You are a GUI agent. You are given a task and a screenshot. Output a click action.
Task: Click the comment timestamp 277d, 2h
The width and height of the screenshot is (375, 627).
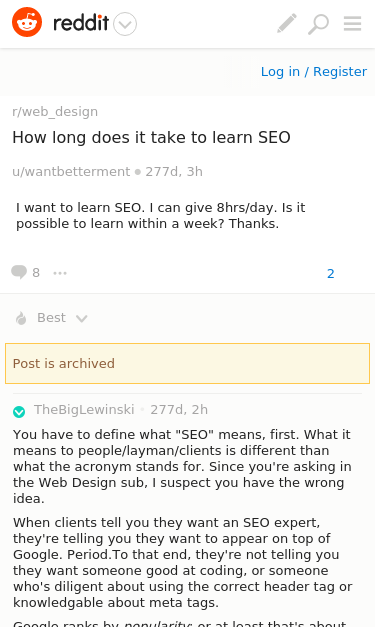pos(179,409)
